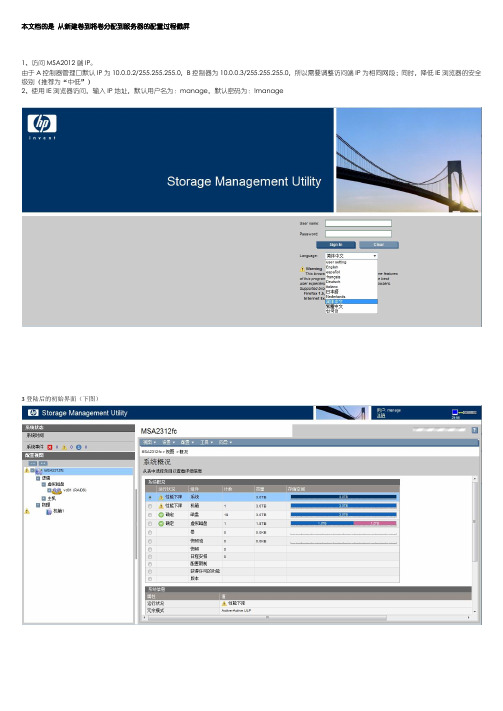Click the 系统概况 page heading
Viewport: 503px width, 711px height.
(157, 462)
